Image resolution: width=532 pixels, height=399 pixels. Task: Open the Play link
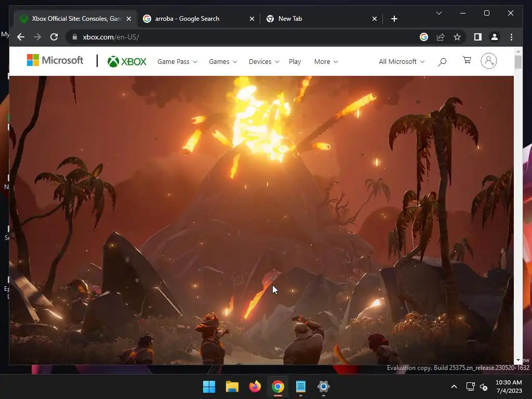[295, 61]
